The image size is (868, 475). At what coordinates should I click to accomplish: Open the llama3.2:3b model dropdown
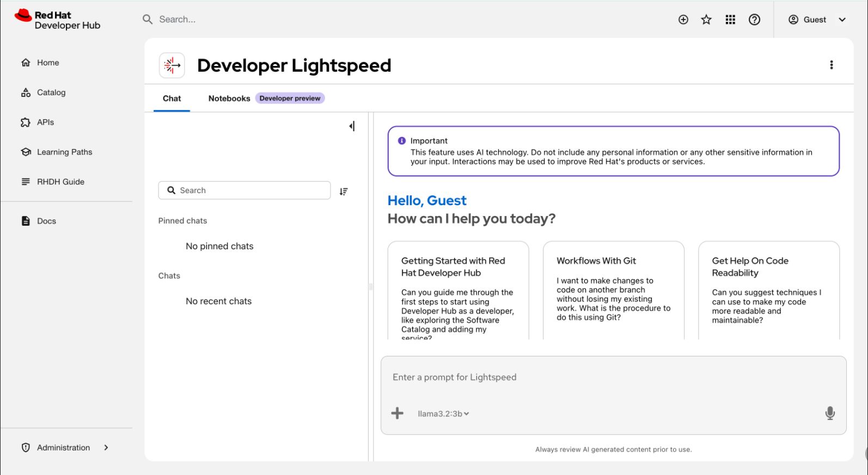point(443,414)
